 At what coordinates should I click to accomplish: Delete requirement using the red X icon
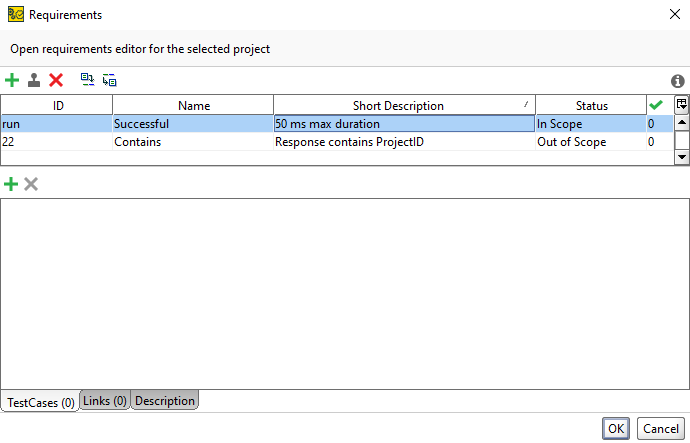[56, 80]
